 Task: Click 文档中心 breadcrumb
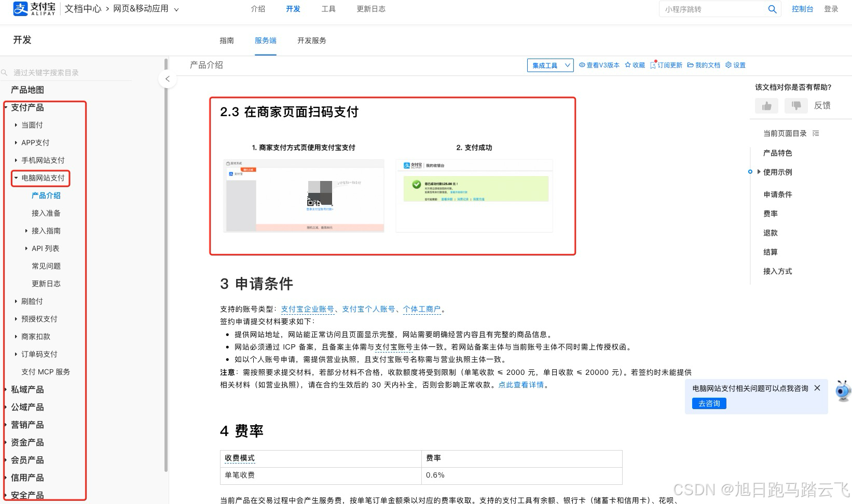click(83, 9)
